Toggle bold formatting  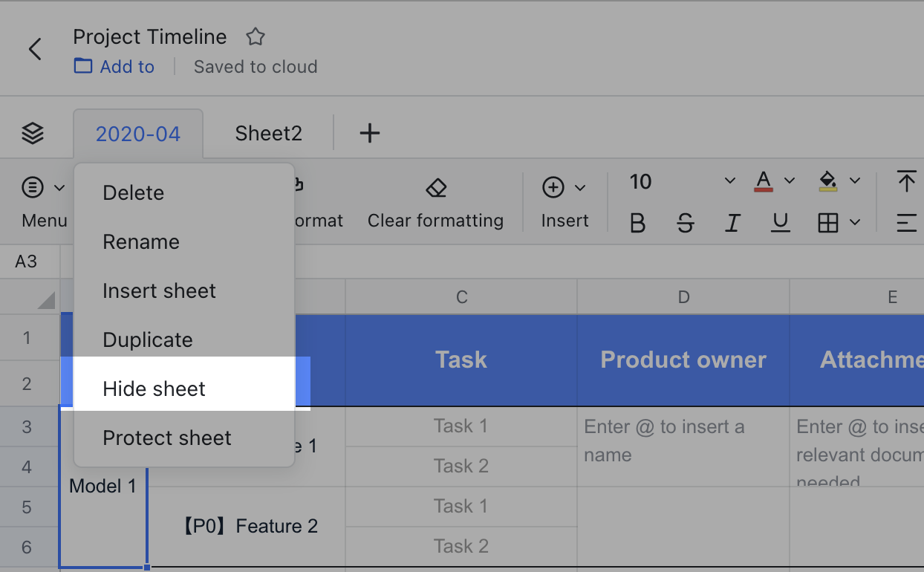point(637,222)
